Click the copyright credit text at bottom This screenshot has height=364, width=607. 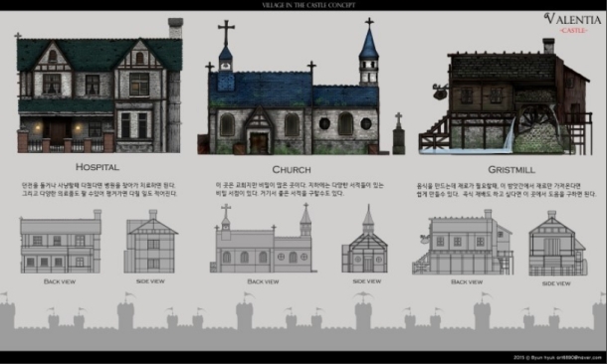point(557,357)
